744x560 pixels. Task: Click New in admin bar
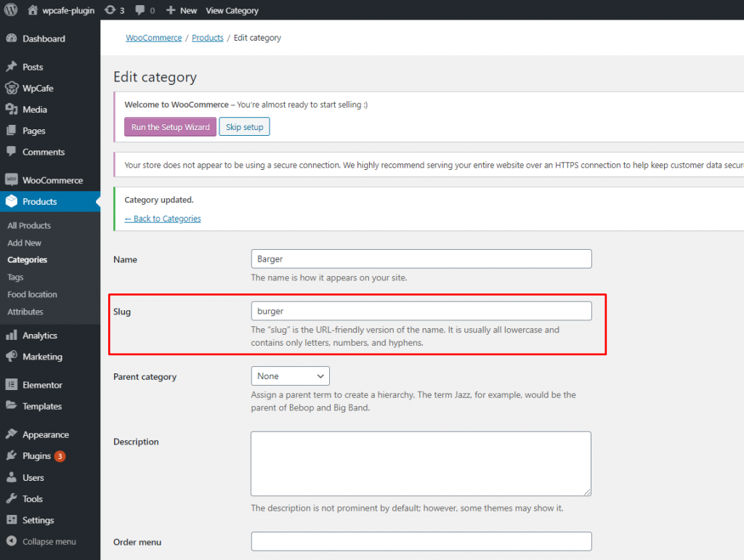pos(188,10)
